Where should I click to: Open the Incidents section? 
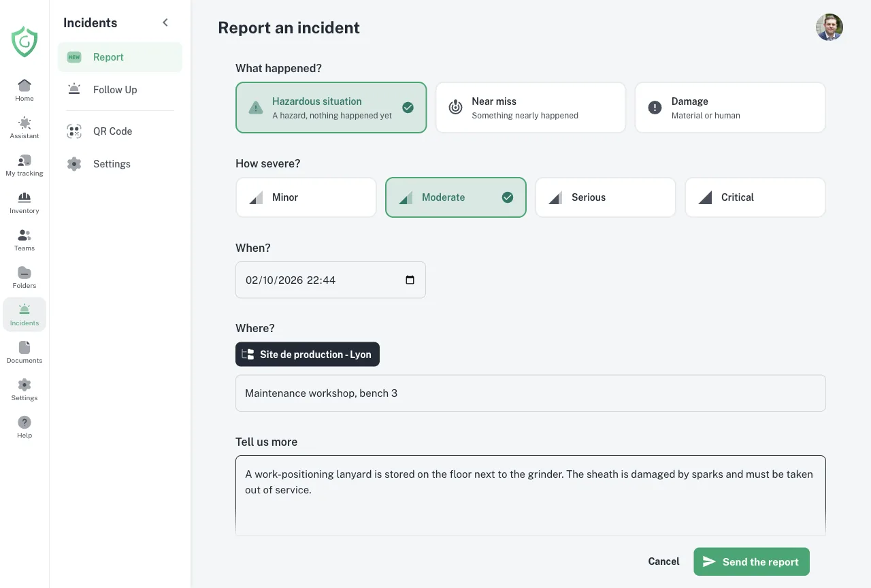point(24,314)
